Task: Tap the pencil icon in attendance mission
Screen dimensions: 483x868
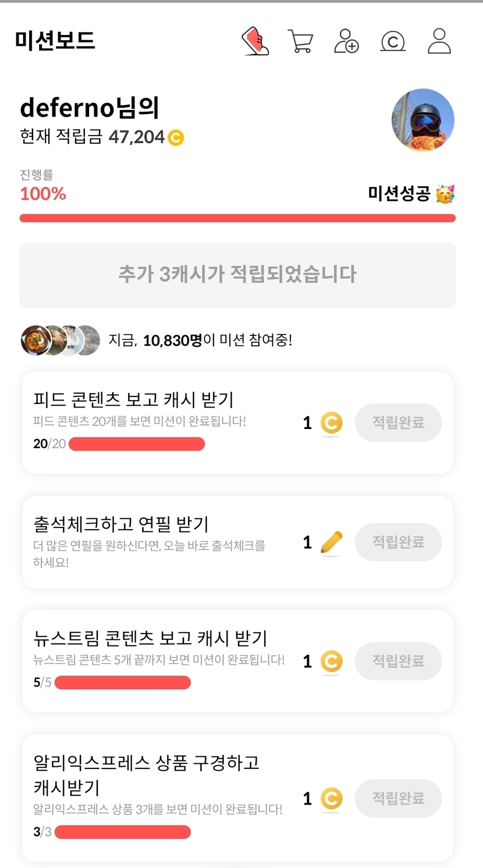Action: (331, 543)
